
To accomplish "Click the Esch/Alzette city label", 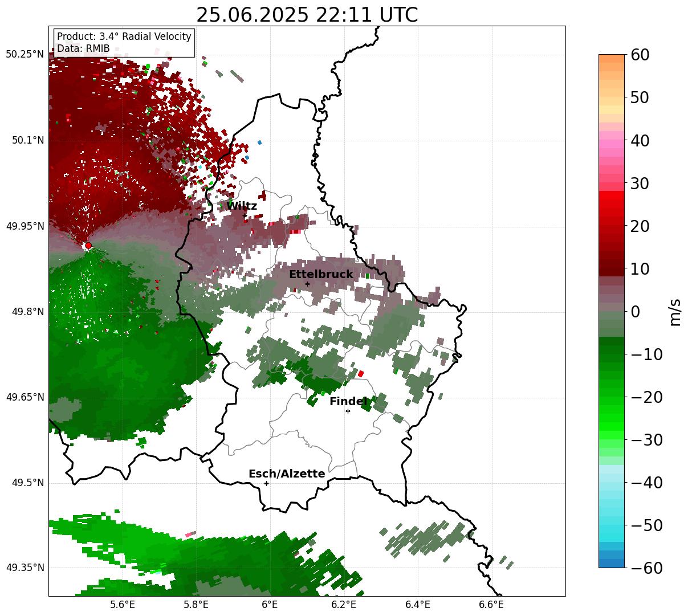I will (287, 474).
